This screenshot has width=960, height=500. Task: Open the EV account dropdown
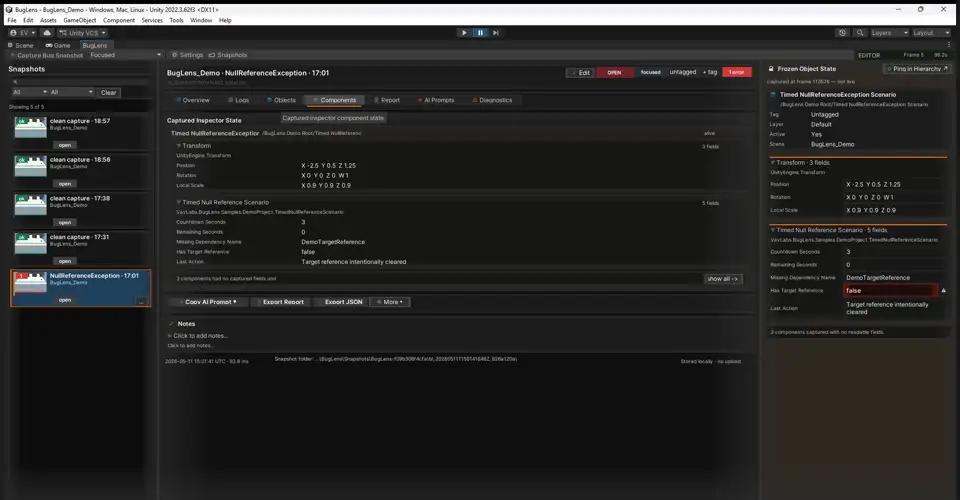(23, 33)
